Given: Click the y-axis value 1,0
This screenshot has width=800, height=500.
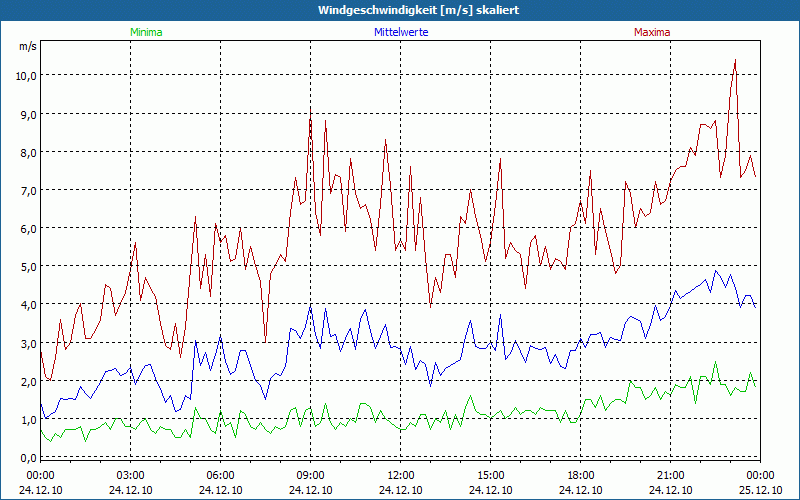Looking at the screenshot, I should [28, 420].
